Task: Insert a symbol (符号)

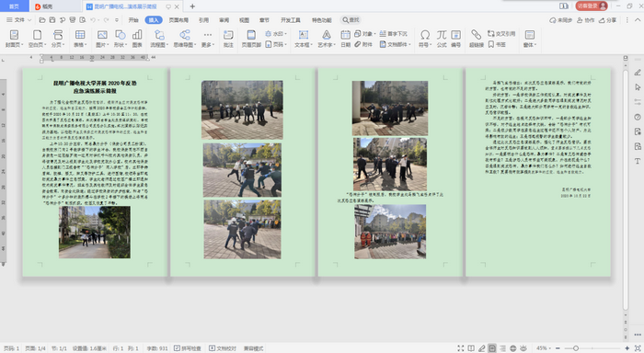Action: click(425, 39)
